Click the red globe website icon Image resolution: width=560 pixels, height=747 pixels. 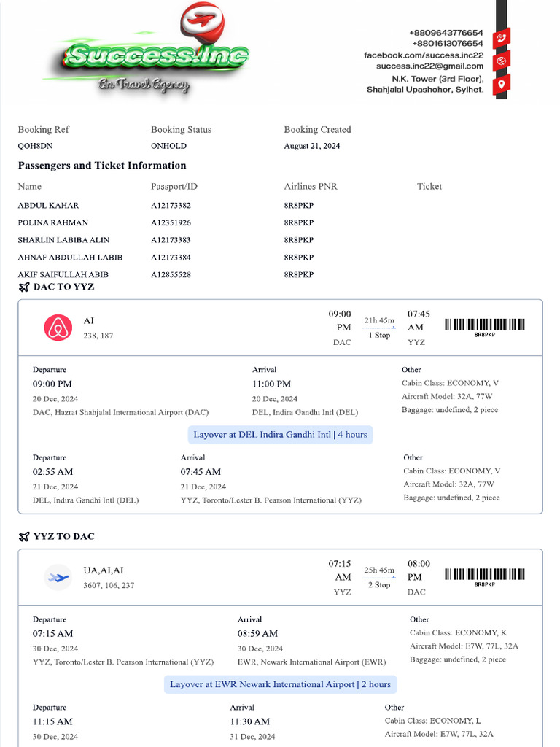point(502,61)
